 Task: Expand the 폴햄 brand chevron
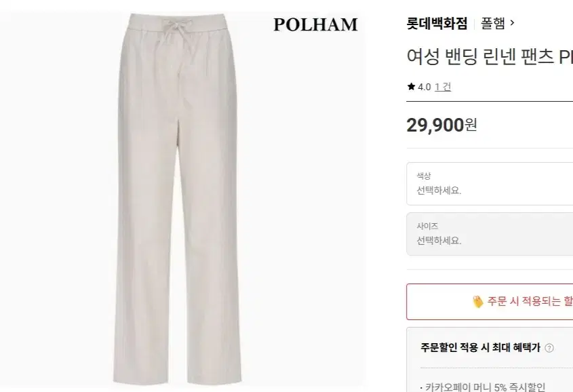click(x=513, y=22)
